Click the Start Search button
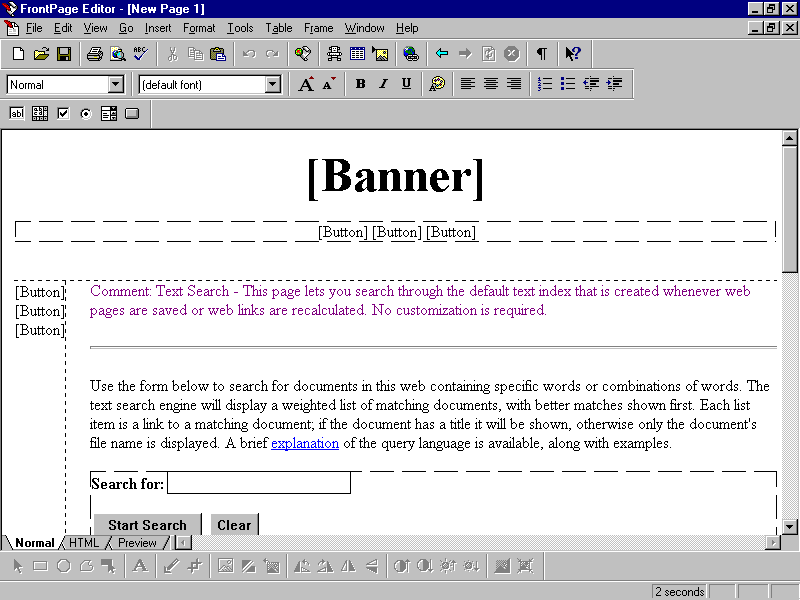 [x=146, y=524]
